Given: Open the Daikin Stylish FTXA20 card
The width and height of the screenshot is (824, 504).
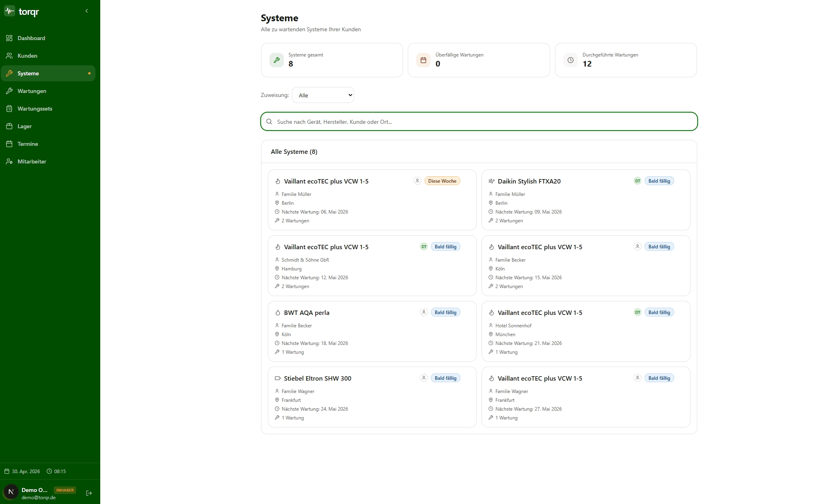Looking at the screenshot, I should [x=586, y=200].
